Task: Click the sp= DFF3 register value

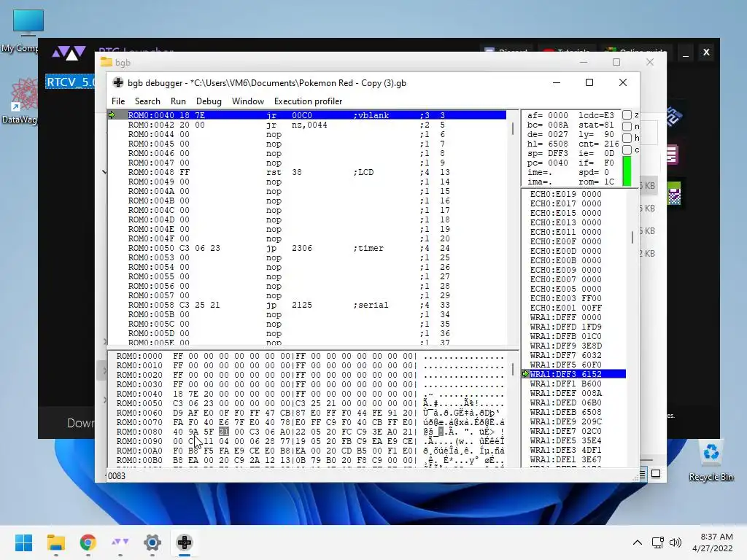Action: pos(548,153)
